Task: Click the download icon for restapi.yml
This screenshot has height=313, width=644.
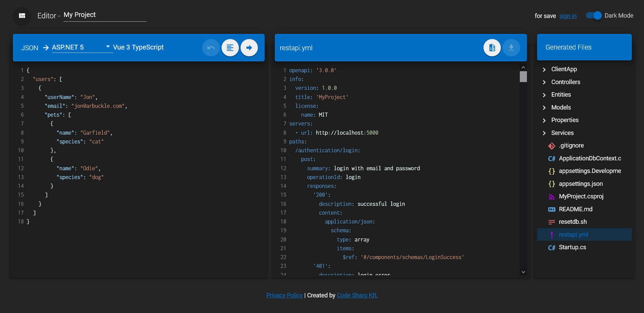Action: coord(511,48)
